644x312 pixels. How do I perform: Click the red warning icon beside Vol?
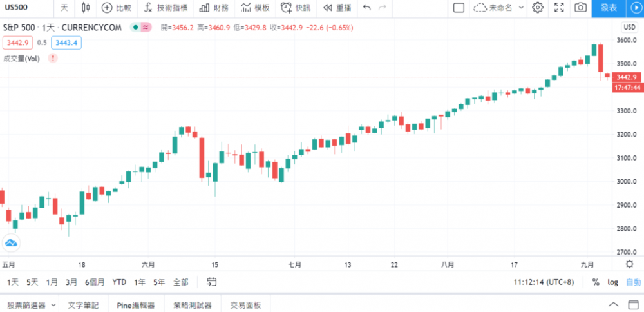53,59
